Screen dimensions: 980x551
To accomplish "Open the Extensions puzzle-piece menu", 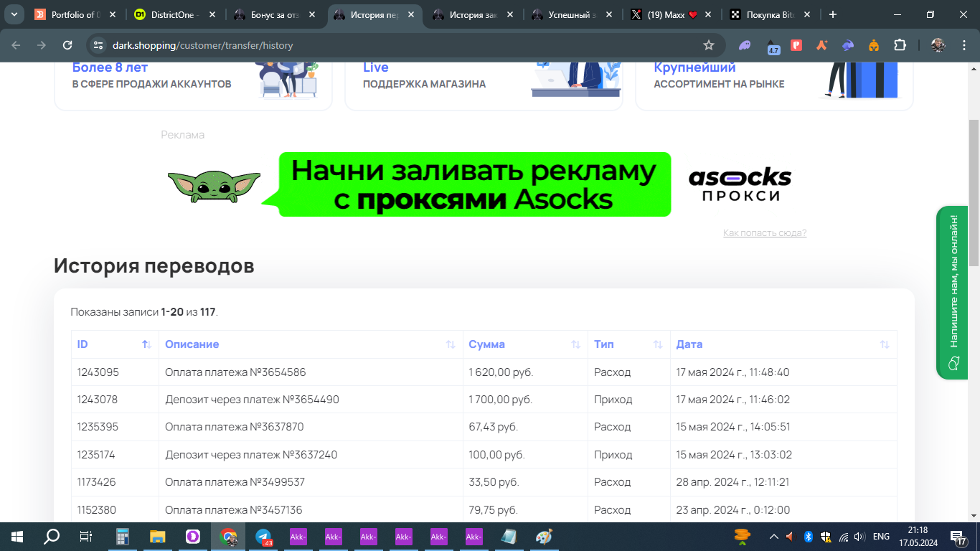I will tap(900, 45).
